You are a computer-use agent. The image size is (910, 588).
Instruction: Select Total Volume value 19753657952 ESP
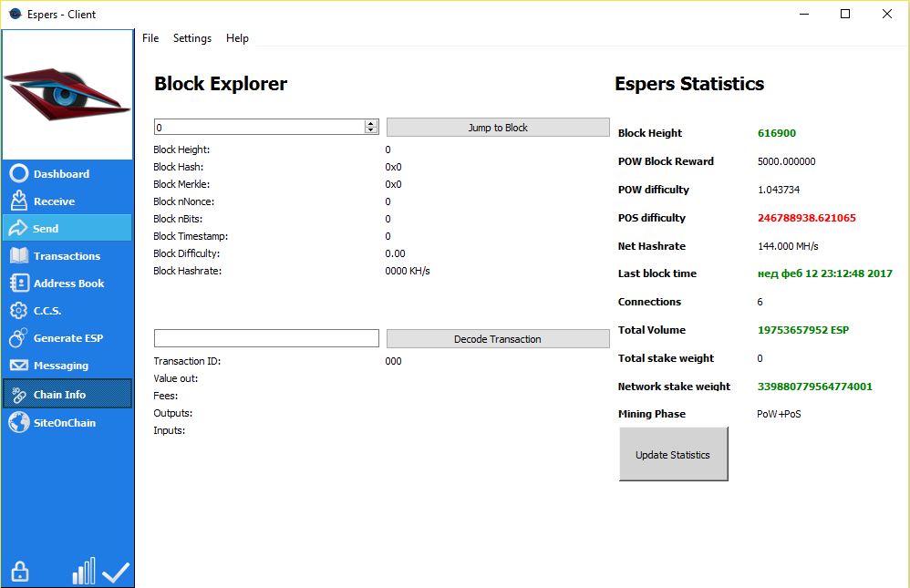click(803, 330)
